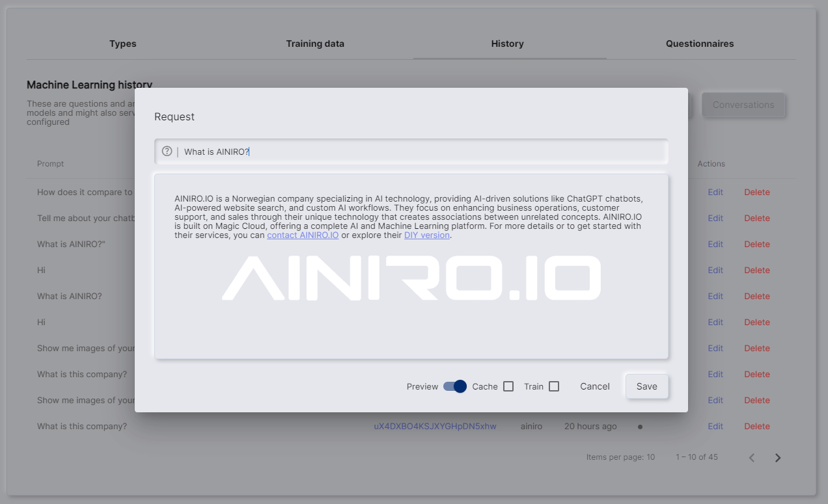Open the Questionnaires tab
This screenshot has height=504, width=828.
point(700,44)
